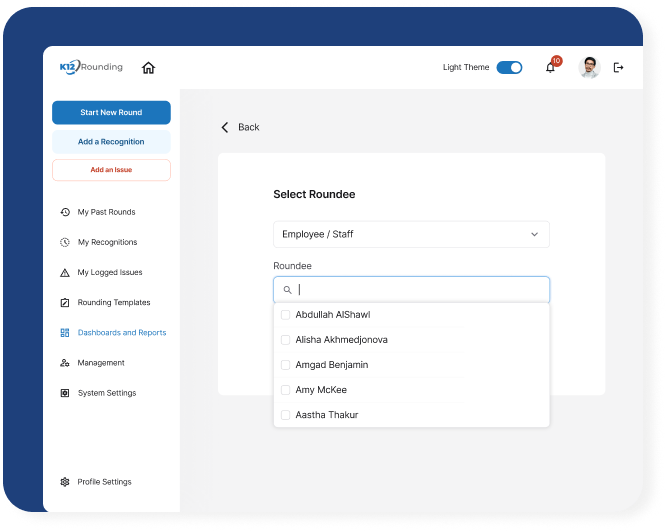The image size is (666, 531).
Task: Click the Back arrow icon
Action: coord(225,127)
